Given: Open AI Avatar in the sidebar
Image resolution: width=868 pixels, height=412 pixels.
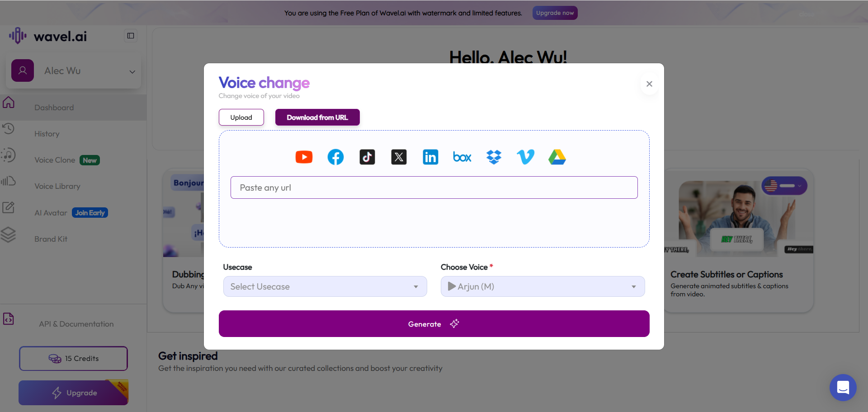Looking at the screenshot, I should click(x=51, y=213).
